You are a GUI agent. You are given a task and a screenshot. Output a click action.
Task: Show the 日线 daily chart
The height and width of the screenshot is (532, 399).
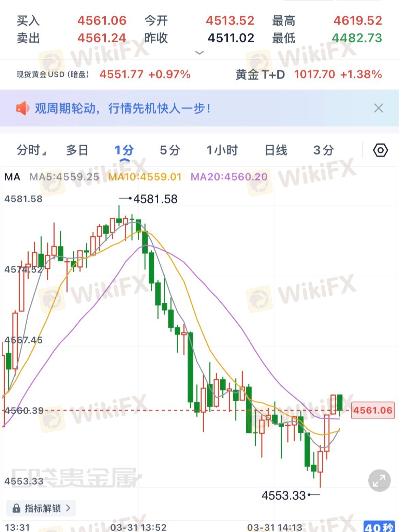(276, 150)
